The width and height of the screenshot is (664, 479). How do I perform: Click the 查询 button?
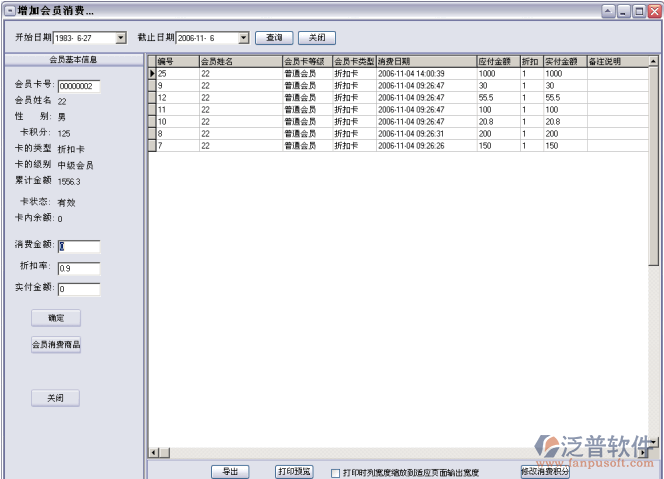(x=273, y=38)
